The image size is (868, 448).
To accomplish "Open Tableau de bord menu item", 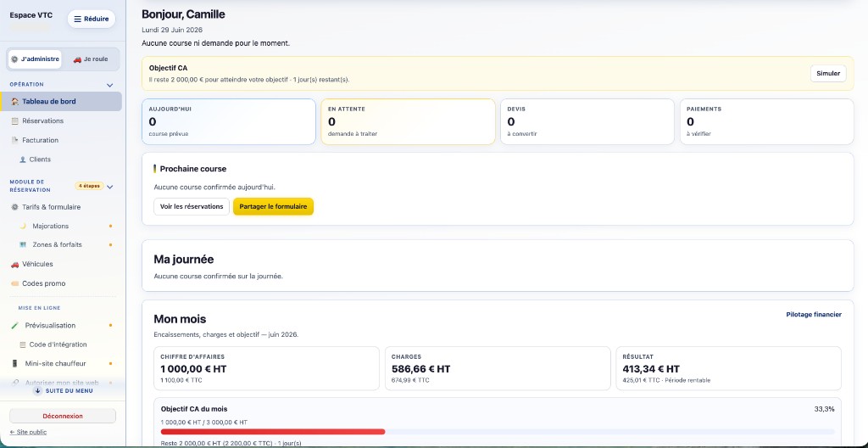I will pyautogui.click(x=61, y=102).
